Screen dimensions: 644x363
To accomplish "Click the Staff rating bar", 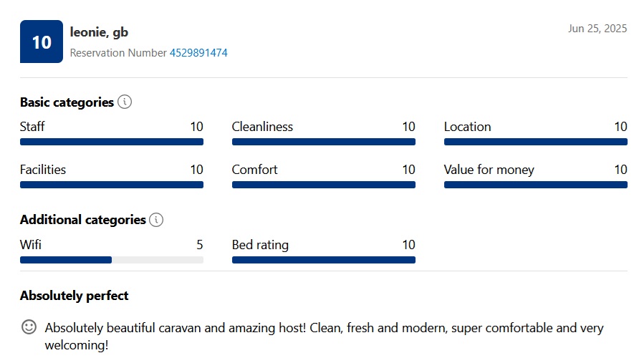I will pyautogui.click(x=112, y=142).
